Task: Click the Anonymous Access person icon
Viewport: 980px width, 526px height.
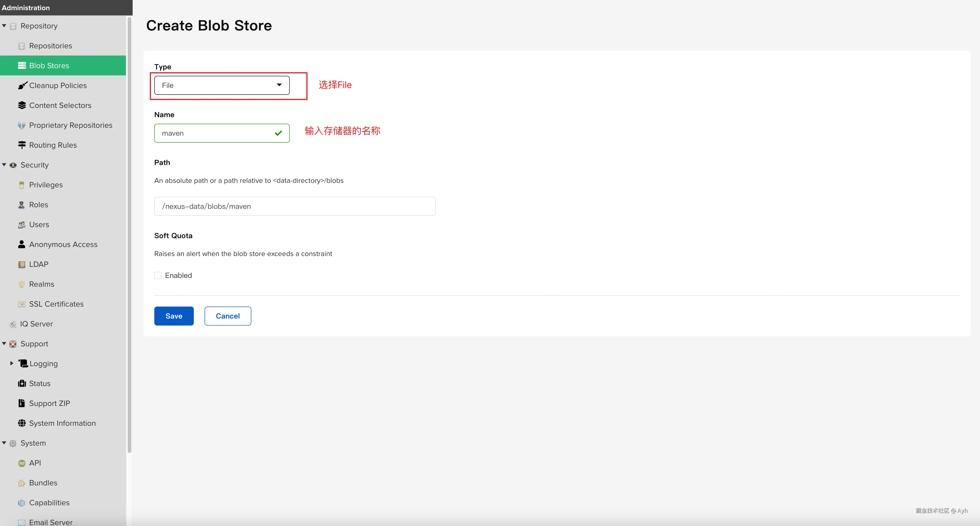Action: click(x=22, y=244)
